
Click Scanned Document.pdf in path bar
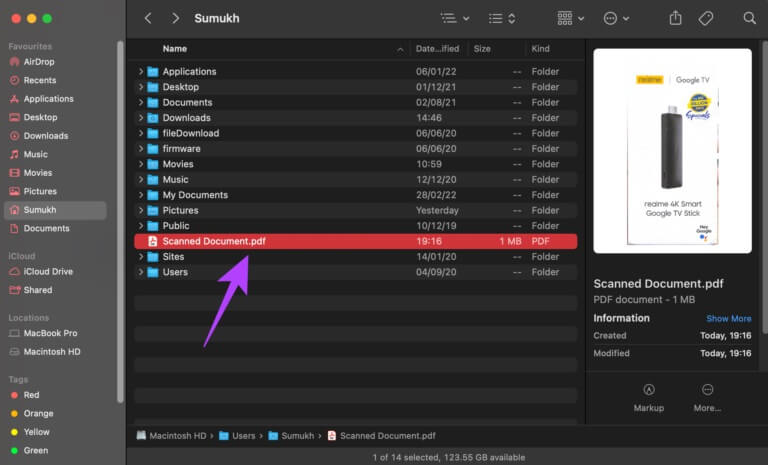(381, 436)
